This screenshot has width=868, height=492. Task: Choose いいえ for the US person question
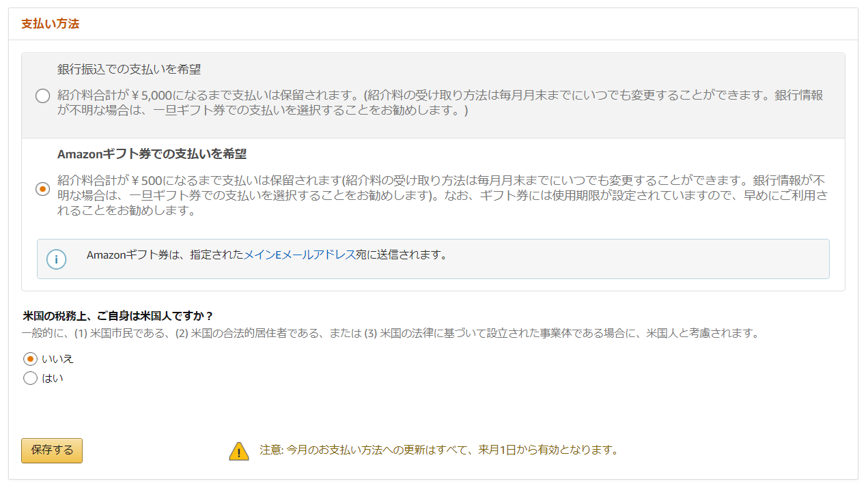point(30,359)
